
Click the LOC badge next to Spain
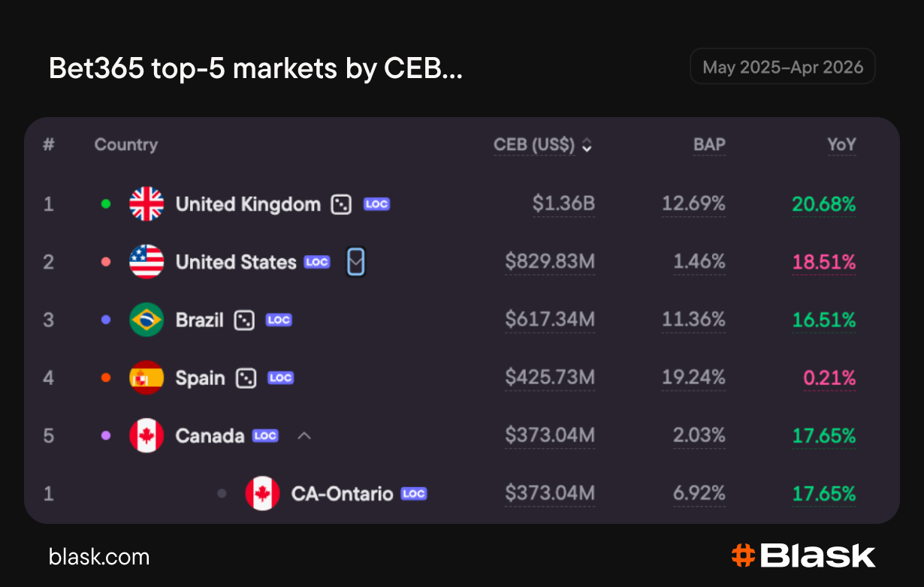tap(281, 378)
